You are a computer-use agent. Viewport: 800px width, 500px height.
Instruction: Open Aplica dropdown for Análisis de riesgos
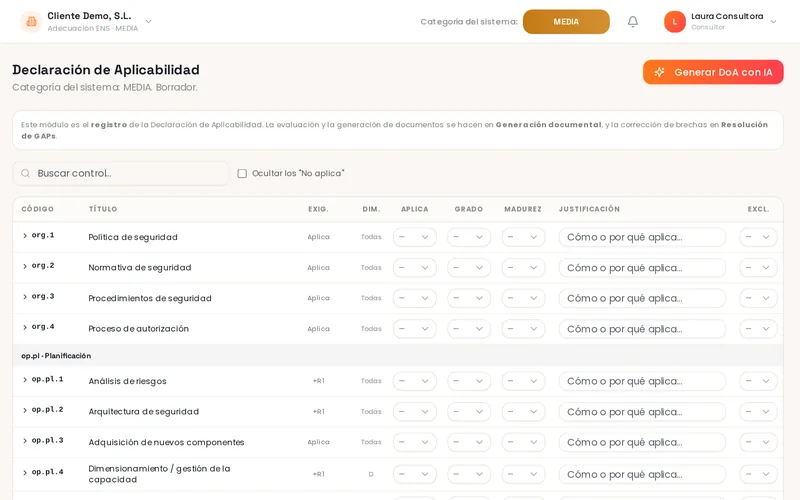(x=415, y=381)
